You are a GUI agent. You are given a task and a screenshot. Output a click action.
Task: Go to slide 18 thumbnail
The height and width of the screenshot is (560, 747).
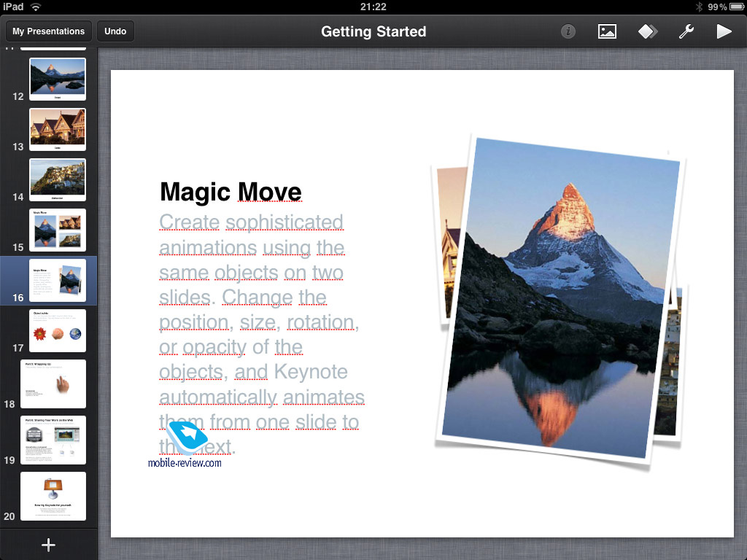coord(58,384)
